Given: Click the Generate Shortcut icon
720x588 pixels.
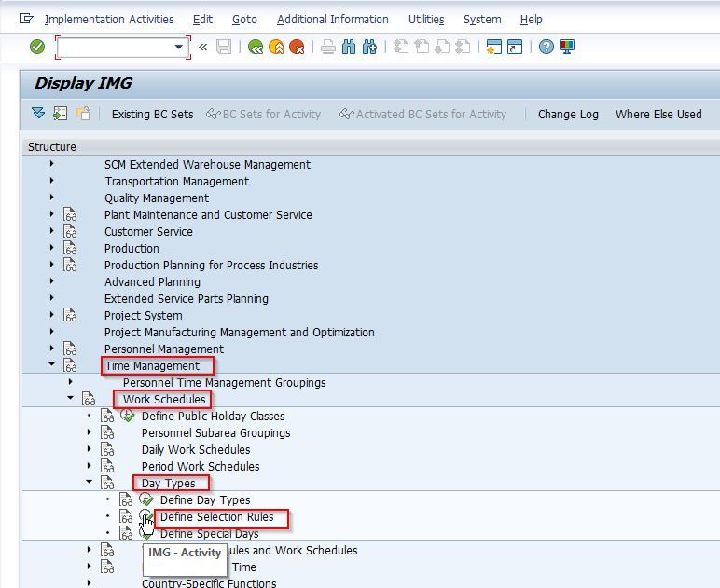Looking at the screenshot, I should (x=515, y=47).
